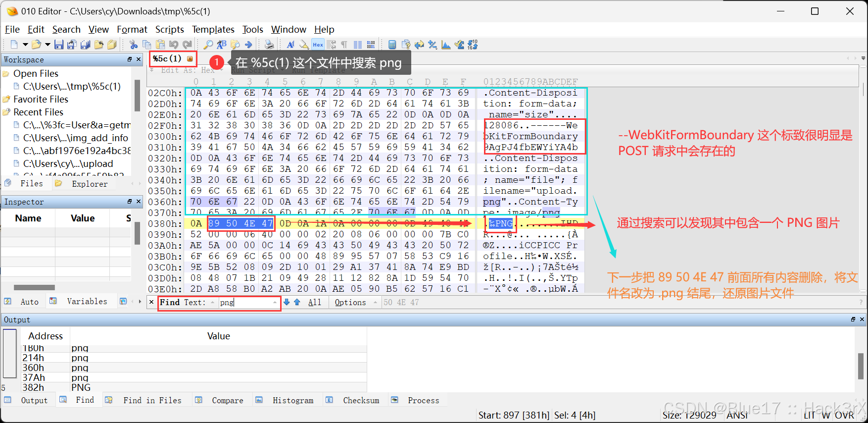Screen dimensions: 868x423
Task: Toggle the word wrap icon
Action: 331,45
